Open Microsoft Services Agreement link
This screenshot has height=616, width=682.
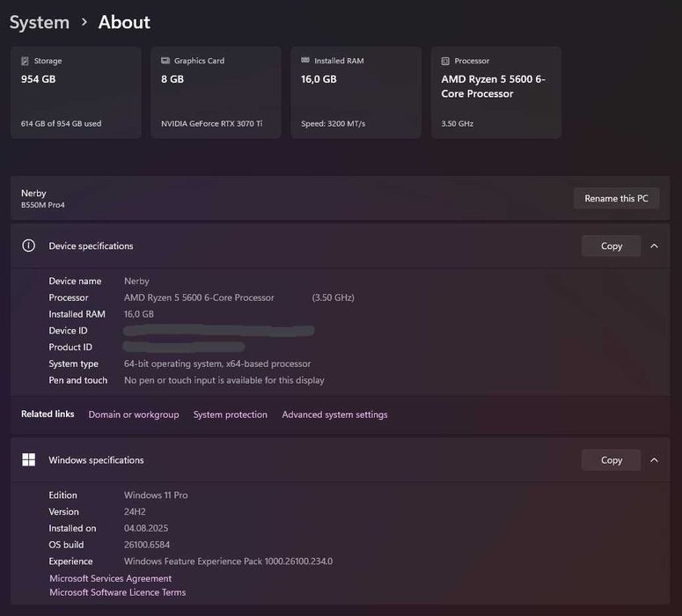point(111,578)
